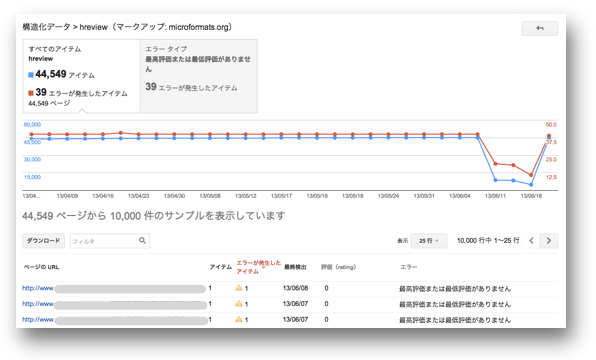Go to previous page with left chevron
Viewport: 596px width, 360px height.
tap(531, 241)
